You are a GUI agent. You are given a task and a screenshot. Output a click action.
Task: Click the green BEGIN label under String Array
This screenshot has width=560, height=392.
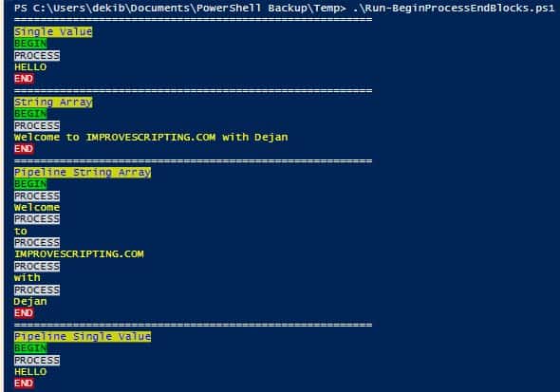pos(30,114)
